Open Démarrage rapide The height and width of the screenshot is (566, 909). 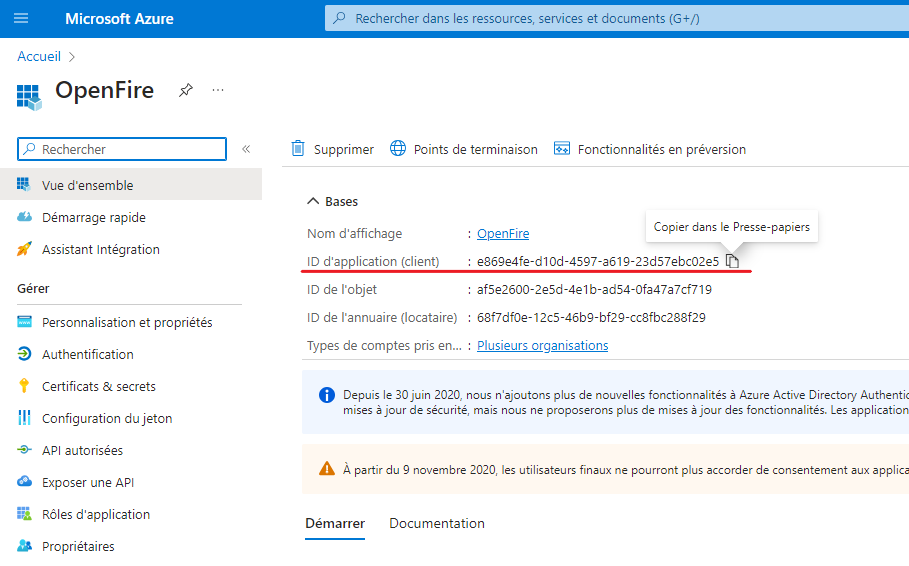pyautogui.click(x=94, y=217)
